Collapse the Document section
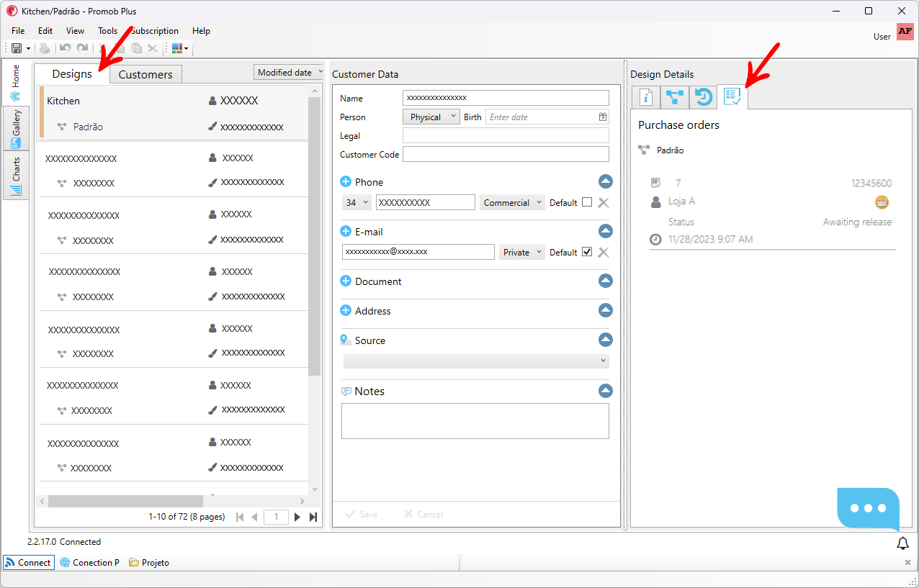Image resolution: width=919 pixels, height=588 pixels. click(x=606, y=281)
